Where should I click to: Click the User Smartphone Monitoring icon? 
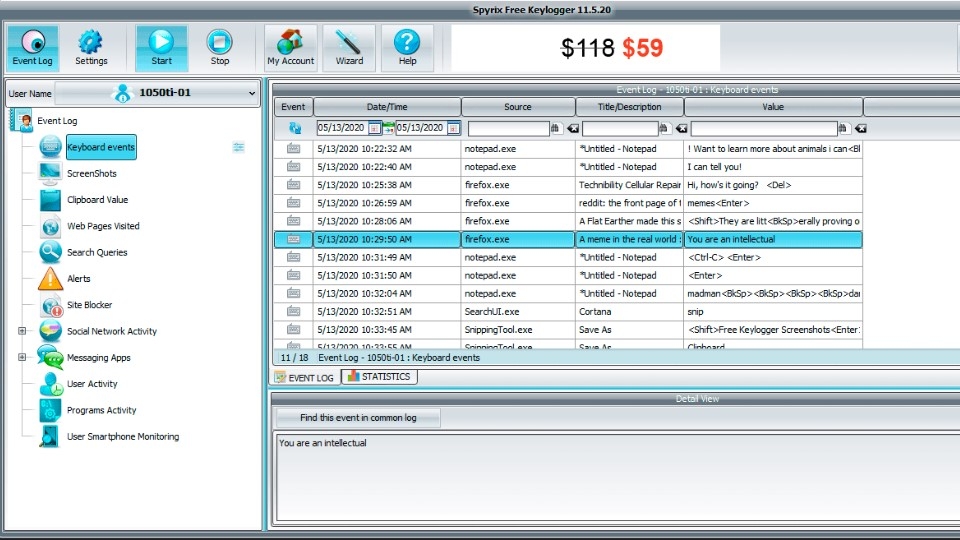pos(50,437)
